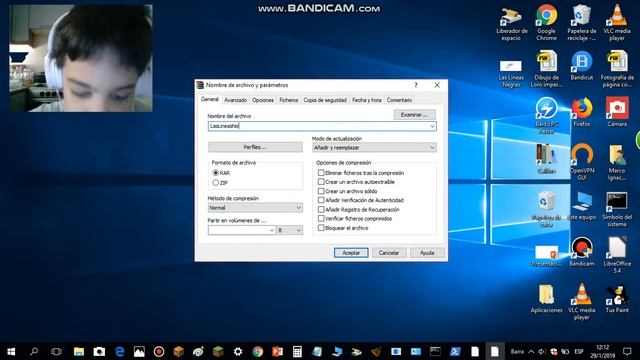Open File Explorer from the taskbar
Image resolution: width=640 pixels, height=360 pixels.
click(x=79, y=351)
